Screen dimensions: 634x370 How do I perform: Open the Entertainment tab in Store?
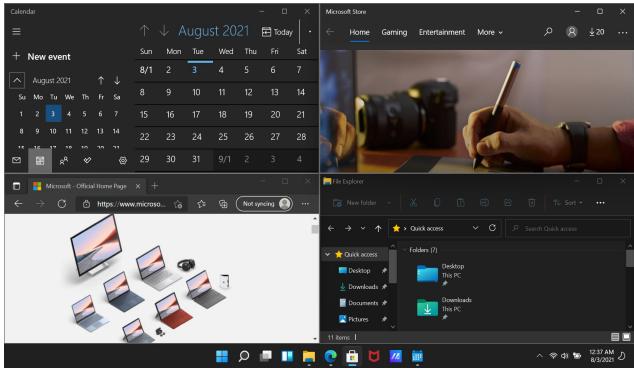(442, 32)
